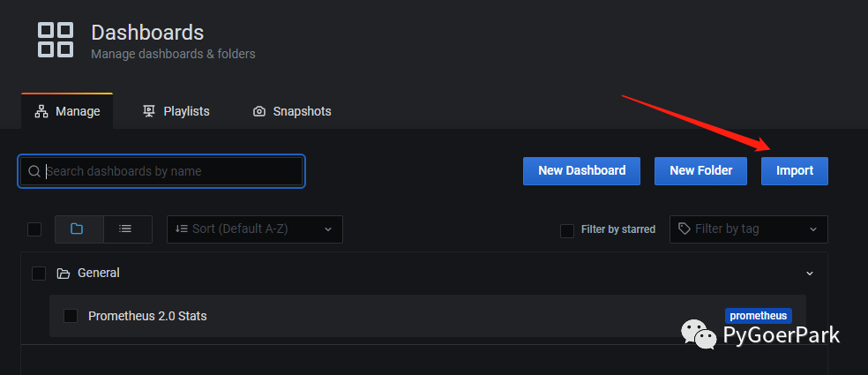868x375 pixels.
Task: Toggle the select-all dashboards checkbox
Action: [34, 229]
